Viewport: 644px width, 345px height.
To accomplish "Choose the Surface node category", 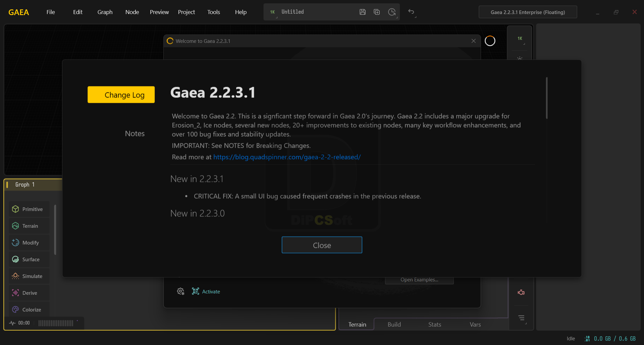I will pyautogui.click(x=29, y=259).
